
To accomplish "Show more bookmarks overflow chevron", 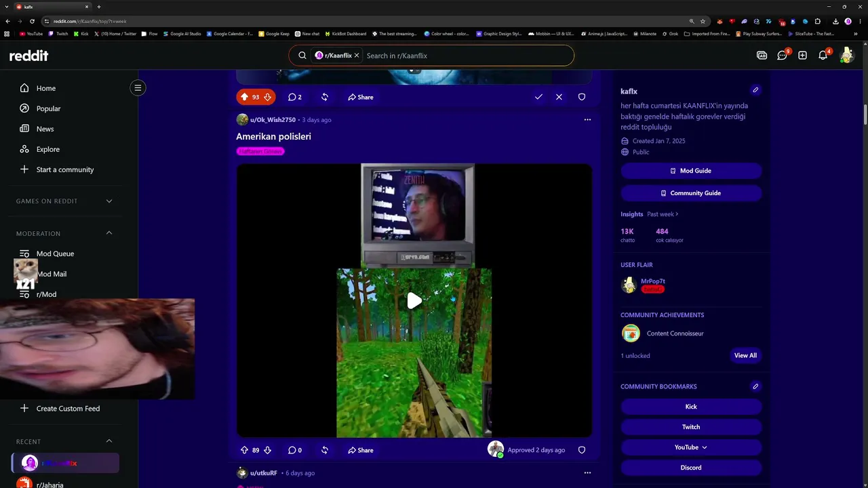I will point(856,33).
